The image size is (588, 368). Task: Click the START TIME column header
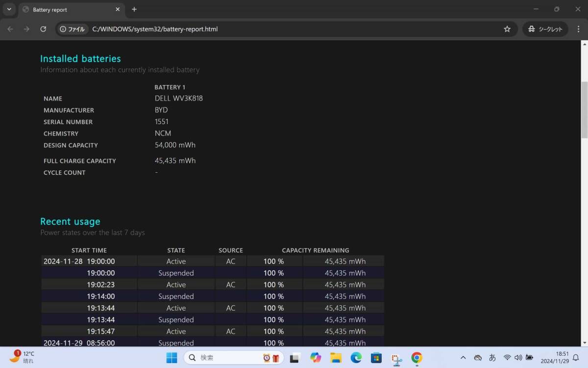coord(89,250)
